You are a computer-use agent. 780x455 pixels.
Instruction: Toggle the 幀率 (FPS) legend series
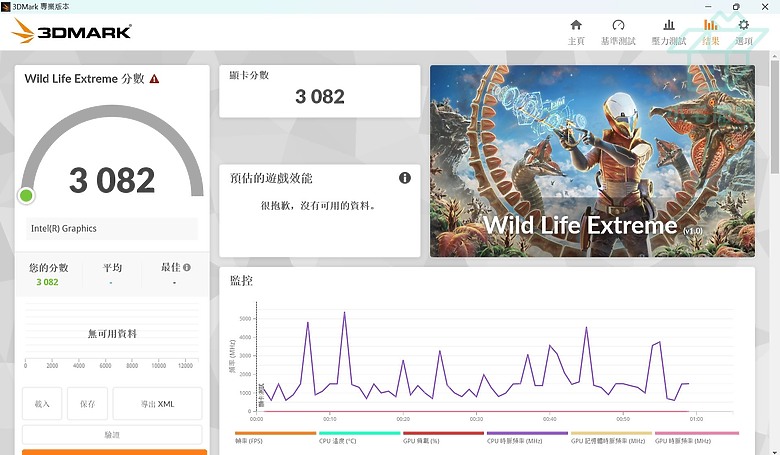tap(275, 438)
